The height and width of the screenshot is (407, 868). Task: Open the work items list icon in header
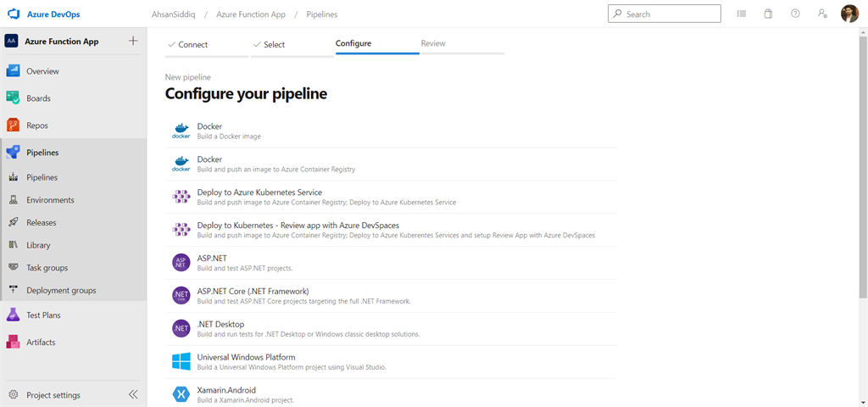[742, 14]
